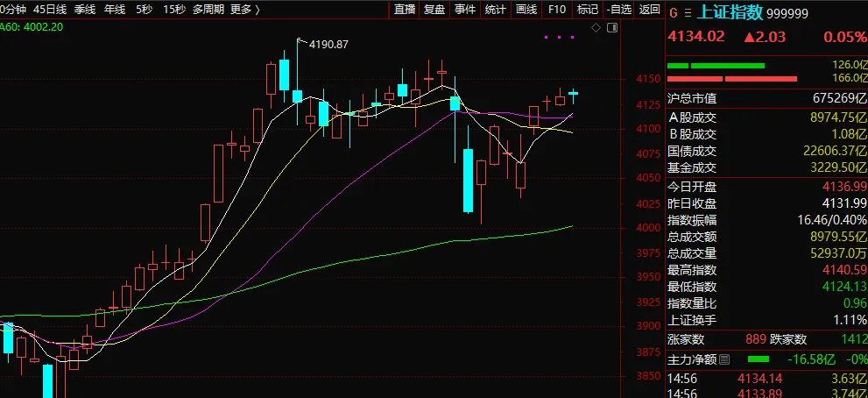The image size is (868, 398).
Task: Open the 事件 events button
Action: [x=465, y=10]
